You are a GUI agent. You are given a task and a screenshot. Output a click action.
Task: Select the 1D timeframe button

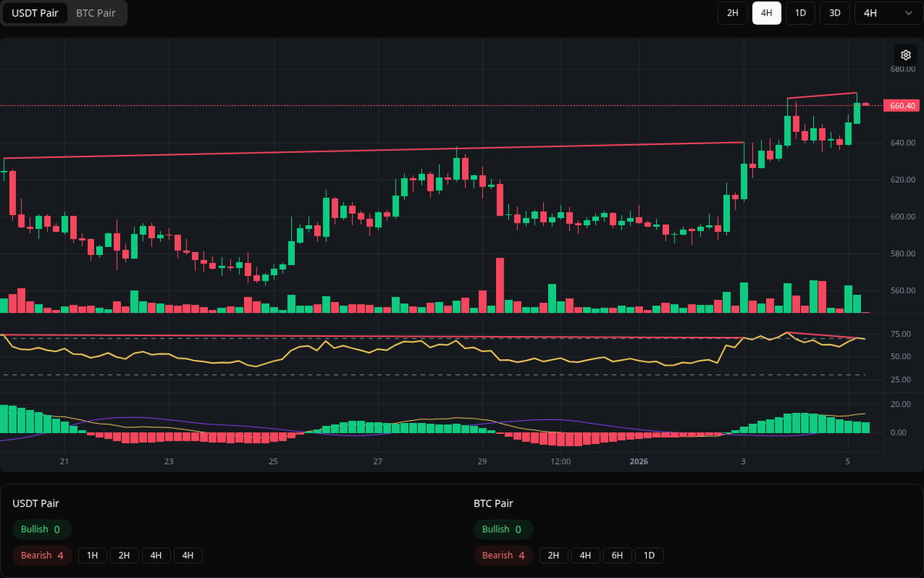[800, 13]
